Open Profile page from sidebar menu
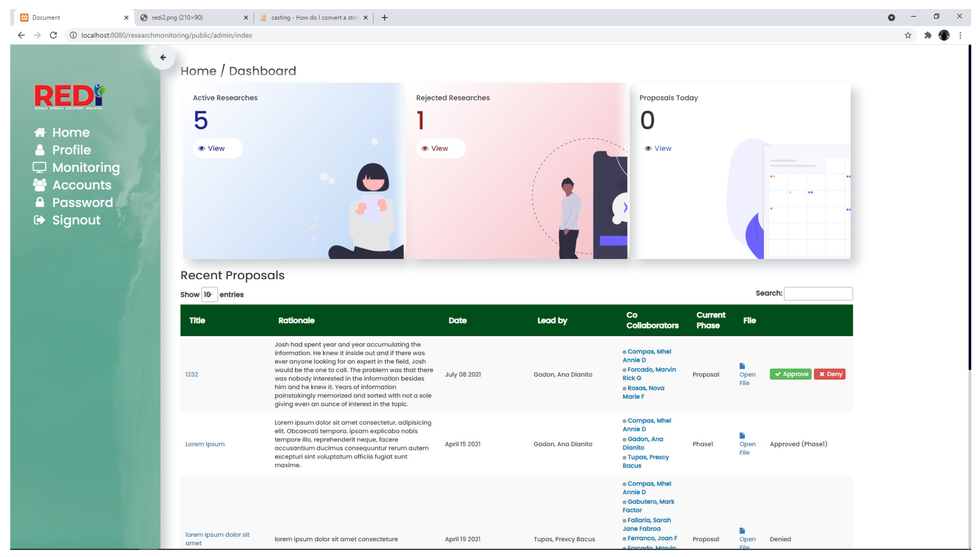The width and height of the screenshot is (980, 557). coord(71,150)
